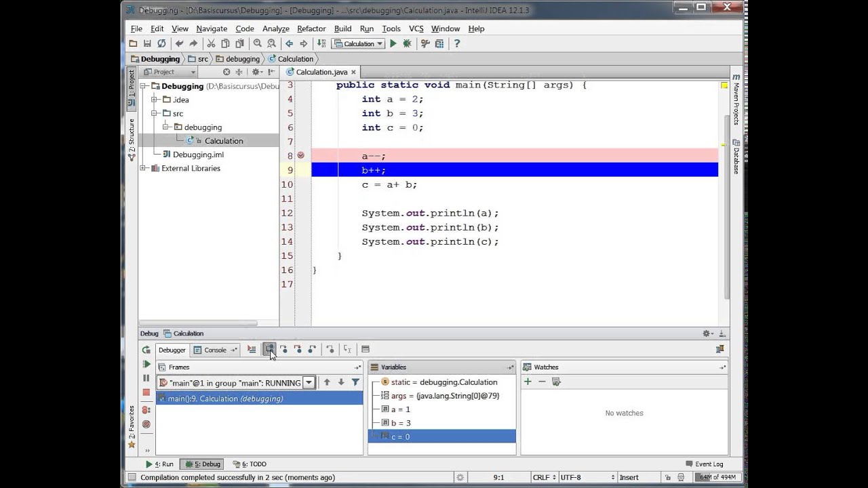Click the Make Project icon
The width and height of the screenshot is (868, 488).
tap(321, 43)
